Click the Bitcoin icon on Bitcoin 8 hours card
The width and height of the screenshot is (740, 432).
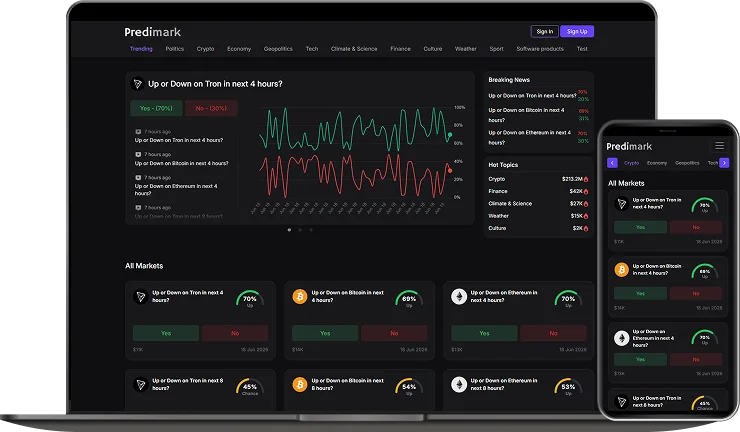[300, 384]
